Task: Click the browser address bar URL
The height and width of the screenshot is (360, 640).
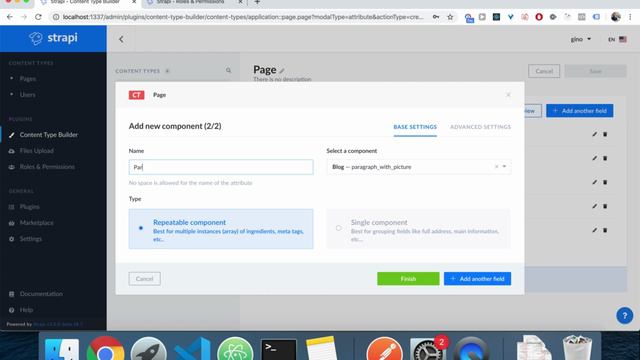Action: (x=243, y=17)
